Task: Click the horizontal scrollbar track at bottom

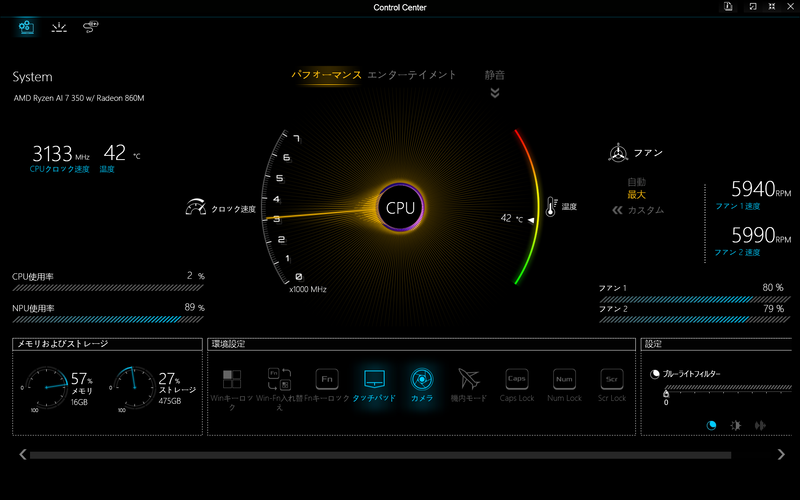Action: [381, 455]
